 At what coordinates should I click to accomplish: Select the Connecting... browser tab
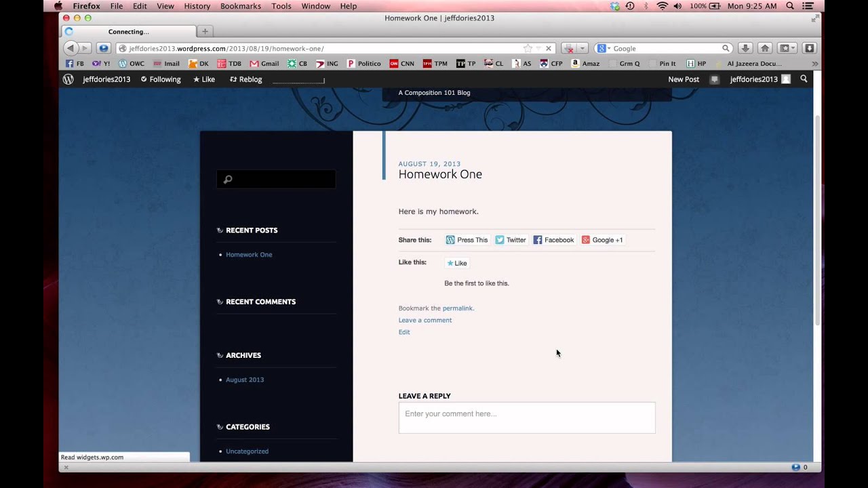point(129,31)
